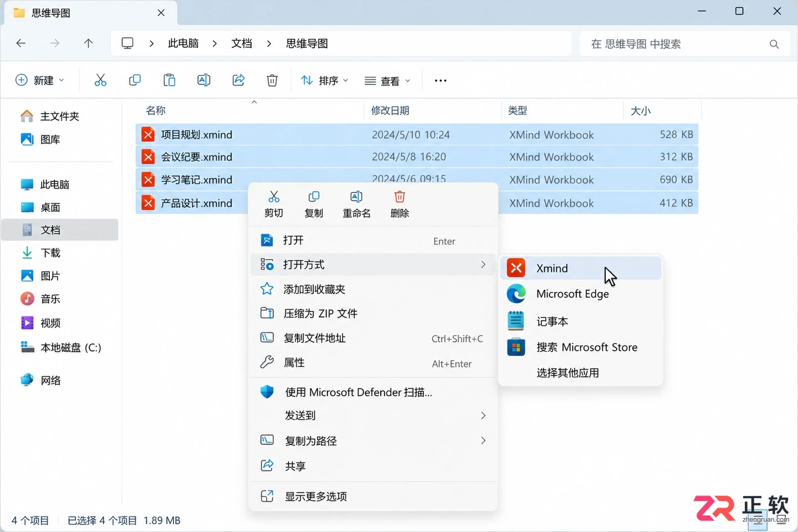Choose Microsoft Edge in the submenu
Image resolution: width=798 pixels, height=532 pixels.
point(580,294)
